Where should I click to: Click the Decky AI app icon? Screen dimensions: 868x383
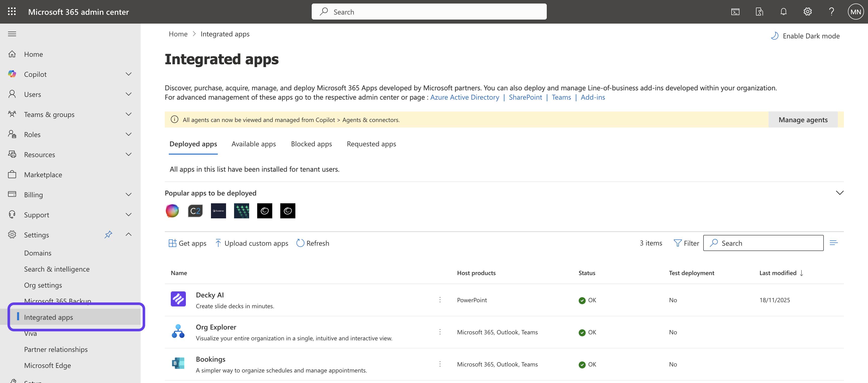pyautogui.click(x=178, y=299)
